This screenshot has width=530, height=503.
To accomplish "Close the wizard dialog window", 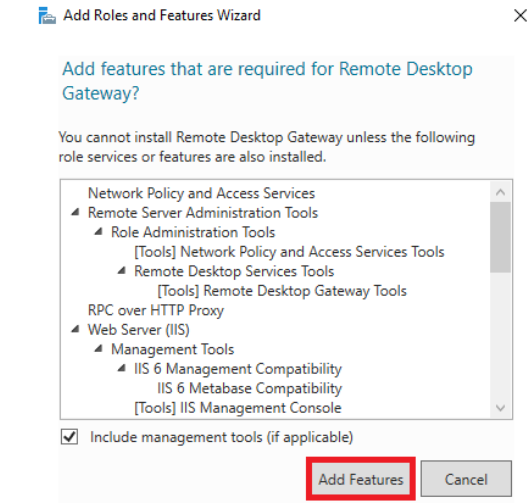I will pos(520,16).
